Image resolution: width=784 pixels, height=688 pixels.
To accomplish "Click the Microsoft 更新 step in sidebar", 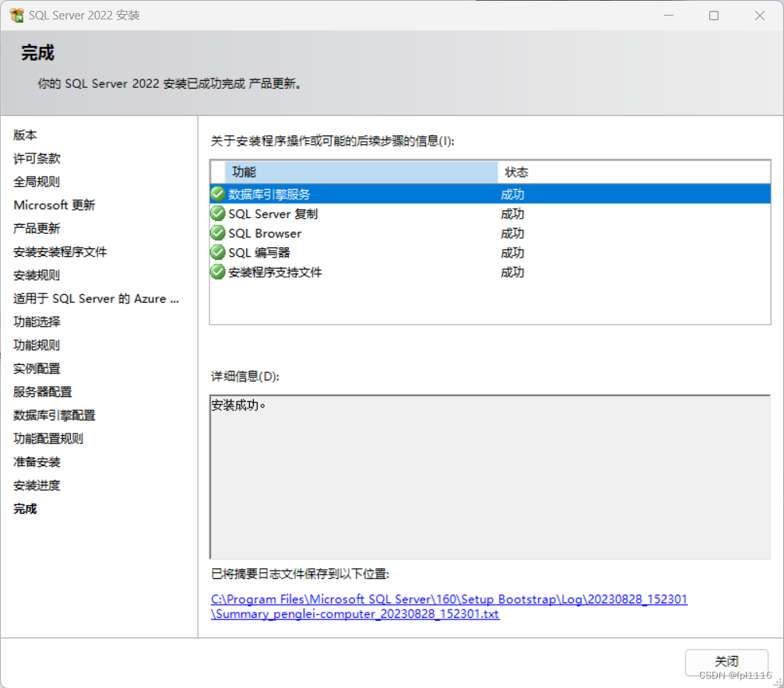I will 54,205.
